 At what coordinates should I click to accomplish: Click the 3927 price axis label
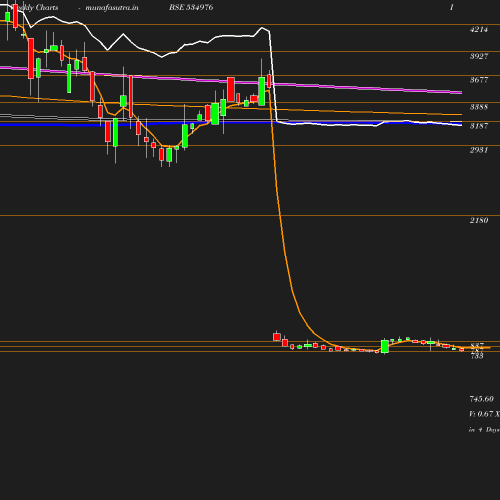479,56
